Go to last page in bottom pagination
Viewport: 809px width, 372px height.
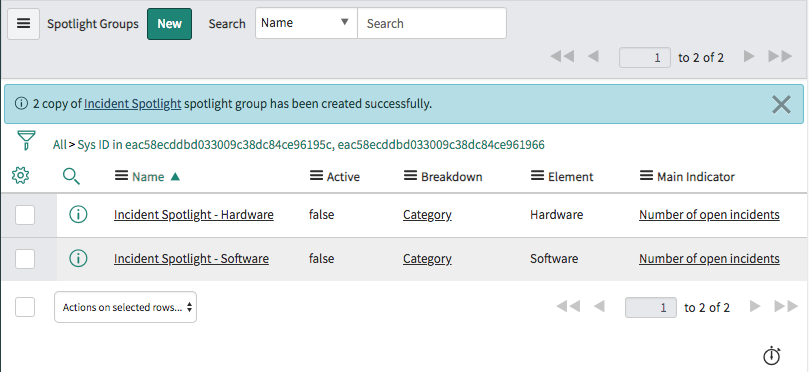pos(786,306)
